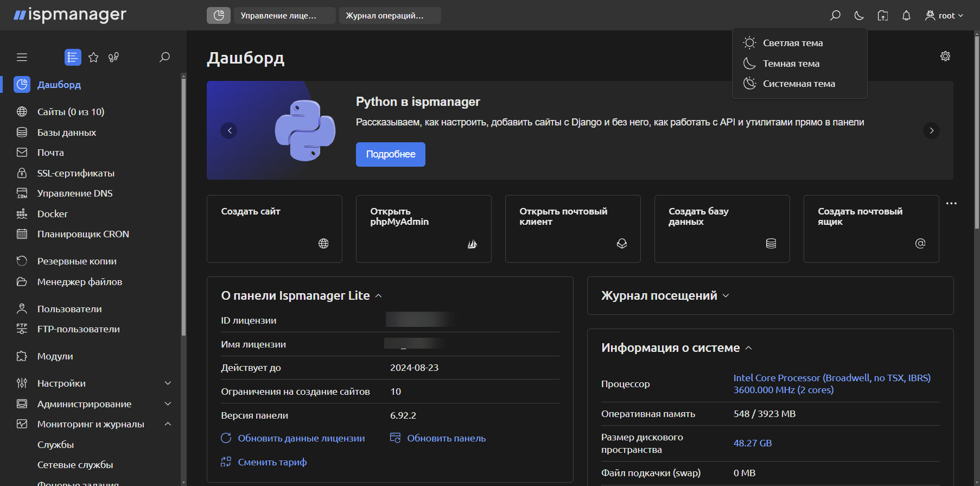Viewport: 980px width, 486px height.
Task: Go to next banner slide
Action: tap(931, 130)
